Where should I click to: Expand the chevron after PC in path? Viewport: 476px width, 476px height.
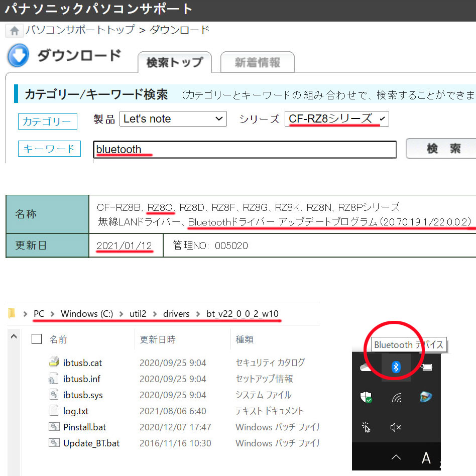[53, 314]
